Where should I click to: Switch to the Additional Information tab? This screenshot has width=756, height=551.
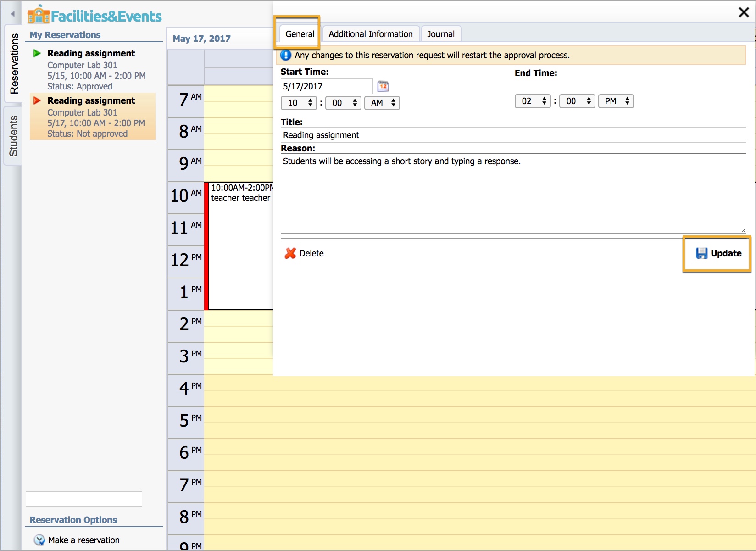(371, 34)
